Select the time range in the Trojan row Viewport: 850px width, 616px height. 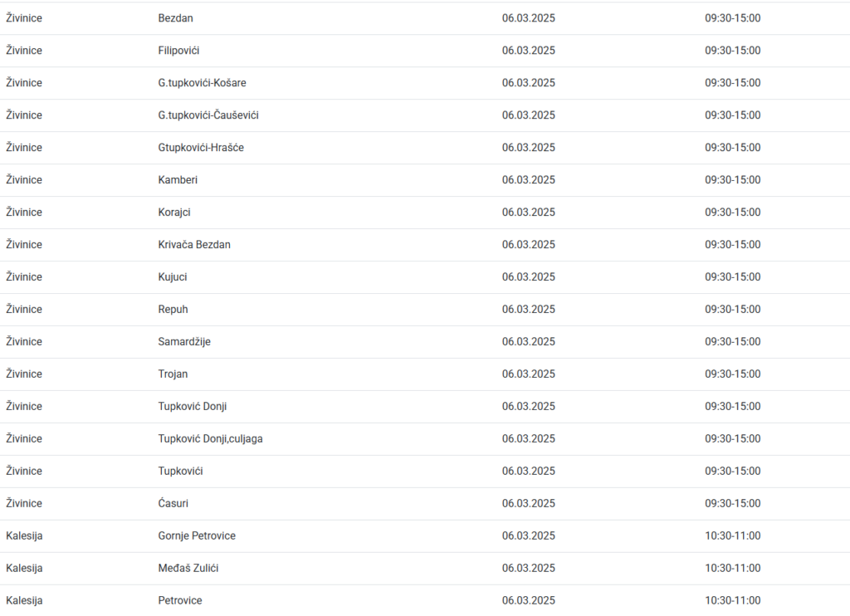[732, 374]
